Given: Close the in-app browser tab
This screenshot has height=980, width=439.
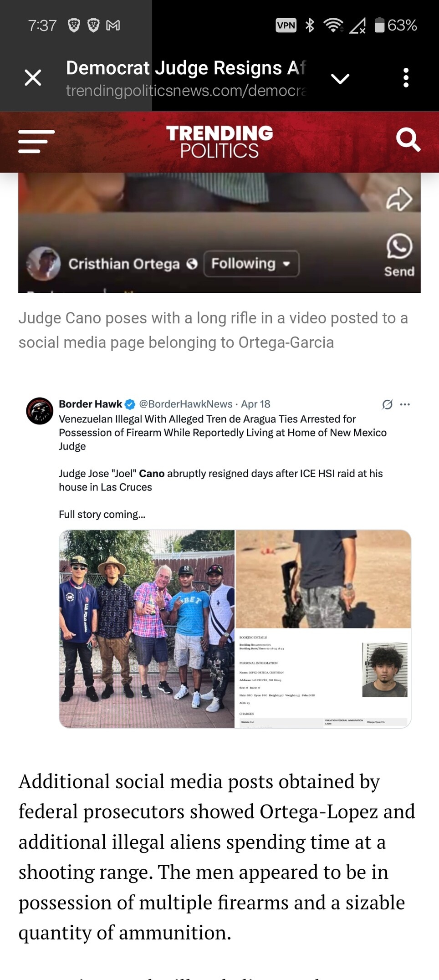Looking at the screenshot, I should [x=33, y=78].
